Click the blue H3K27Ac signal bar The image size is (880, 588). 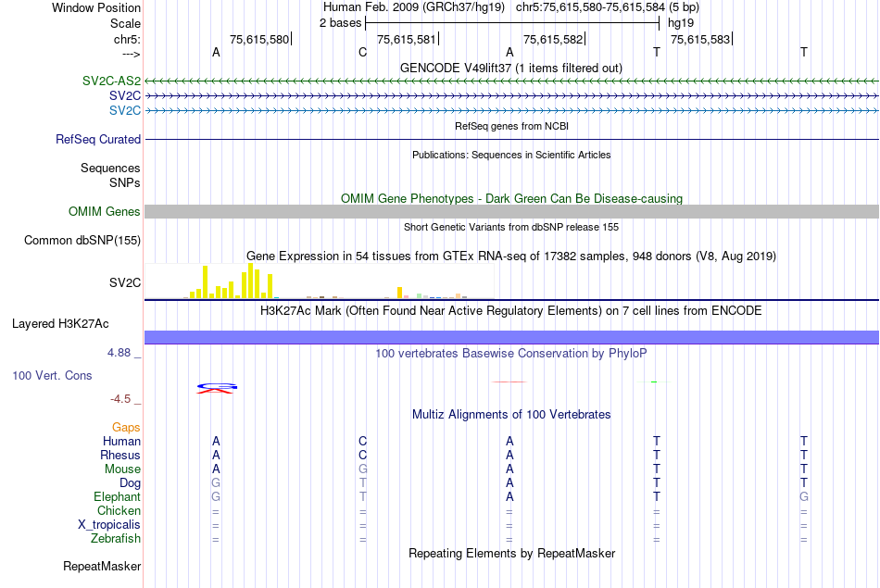[512, 337]
